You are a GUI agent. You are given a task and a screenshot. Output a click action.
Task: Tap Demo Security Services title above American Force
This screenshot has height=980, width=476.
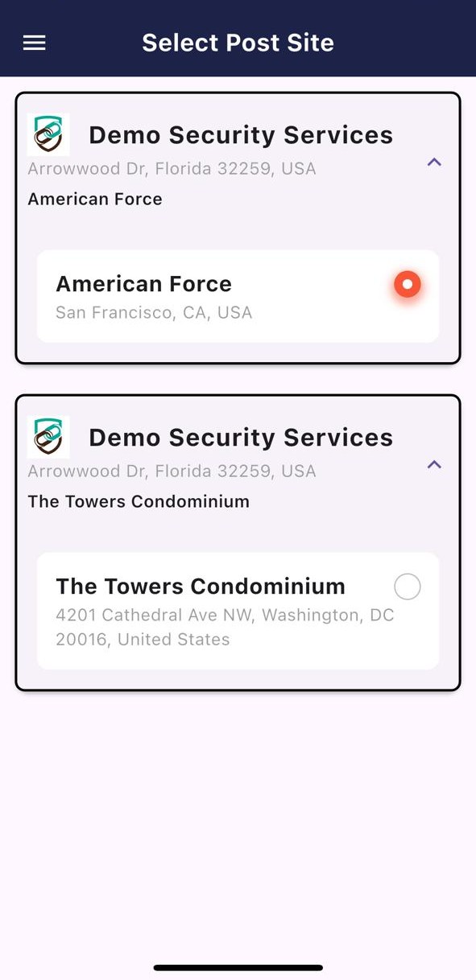(x=241, y=135)
